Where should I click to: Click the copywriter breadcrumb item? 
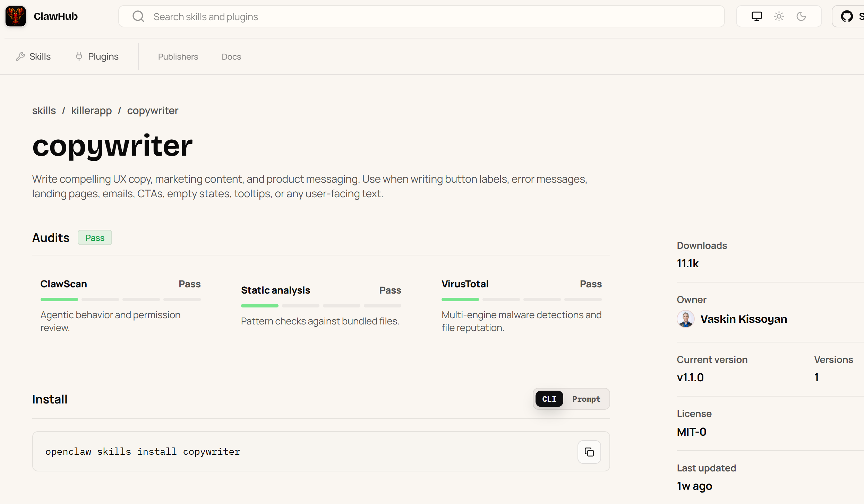(153, 111)
